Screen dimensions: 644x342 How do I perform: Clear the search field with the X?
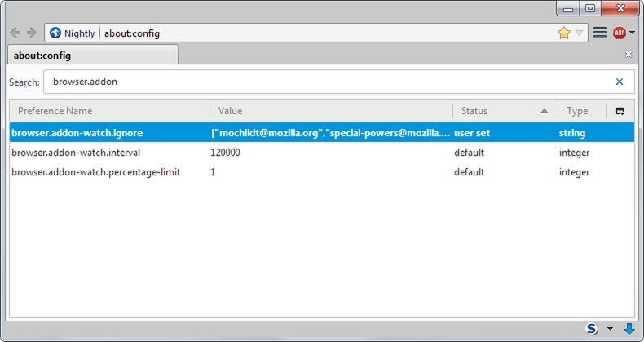620,82
